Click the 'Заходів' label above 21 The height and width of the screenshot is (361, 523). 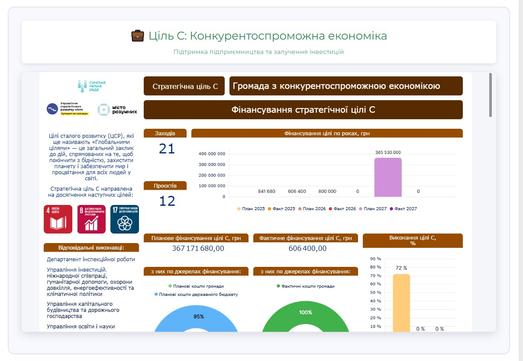click(x=165, y=133)
